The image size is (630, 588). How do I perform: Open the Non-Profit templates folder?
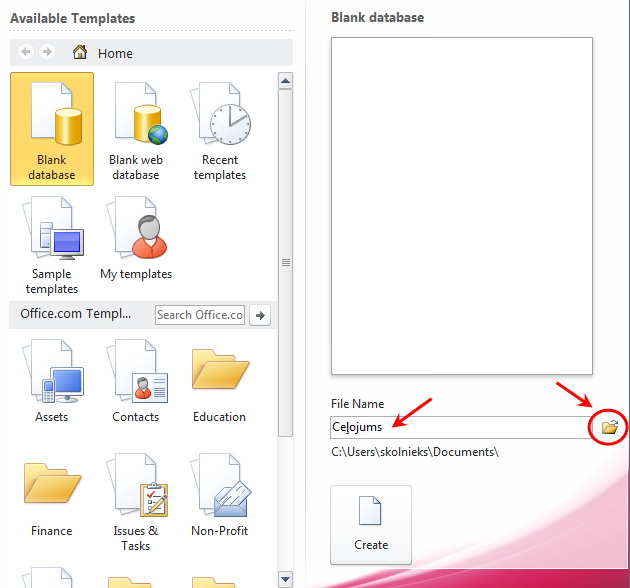click(220, 494)
